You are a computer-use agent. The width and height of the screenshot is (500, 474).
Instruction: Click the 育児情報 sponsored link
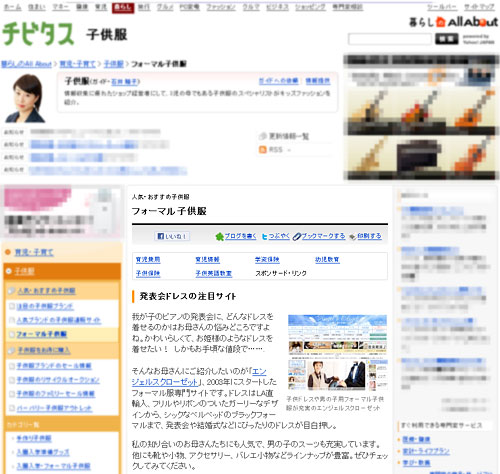(207, 260)
